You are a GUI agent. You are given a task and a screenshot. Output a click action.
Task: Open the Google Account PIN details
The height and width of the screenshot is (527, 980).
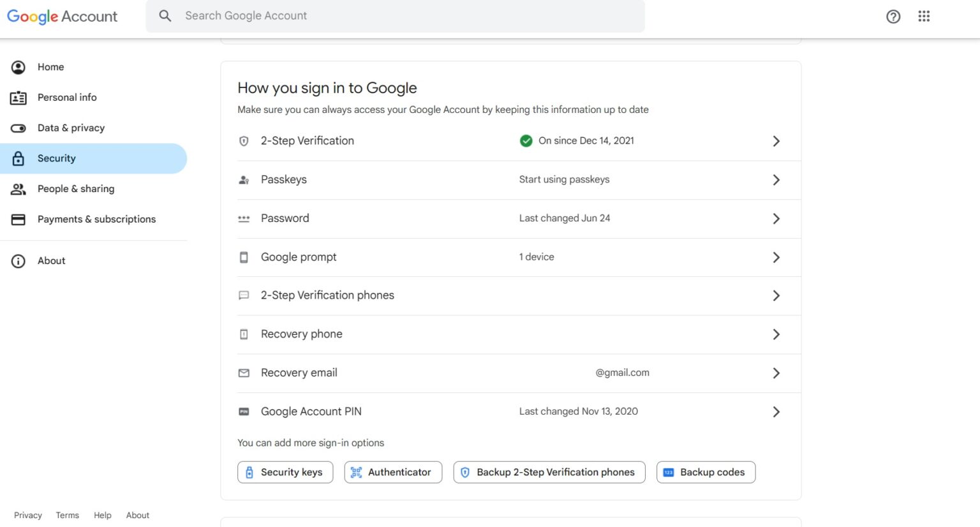point(776,412)
